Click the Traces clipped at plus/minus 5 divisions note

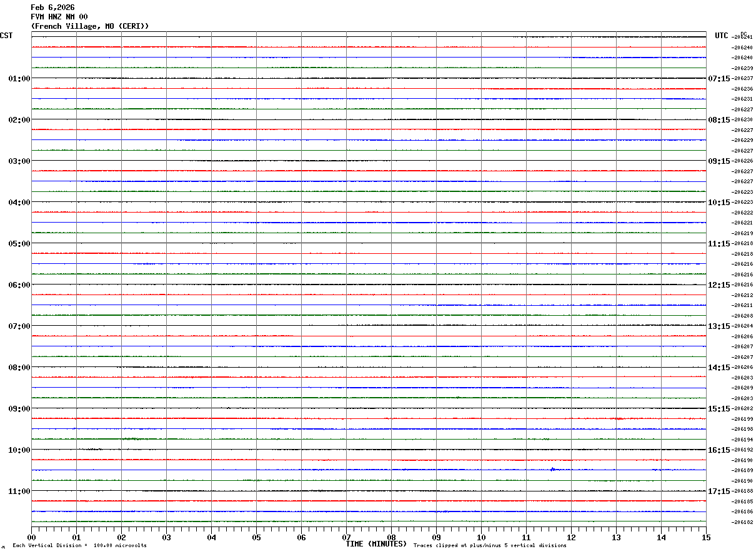click(490, 545)
